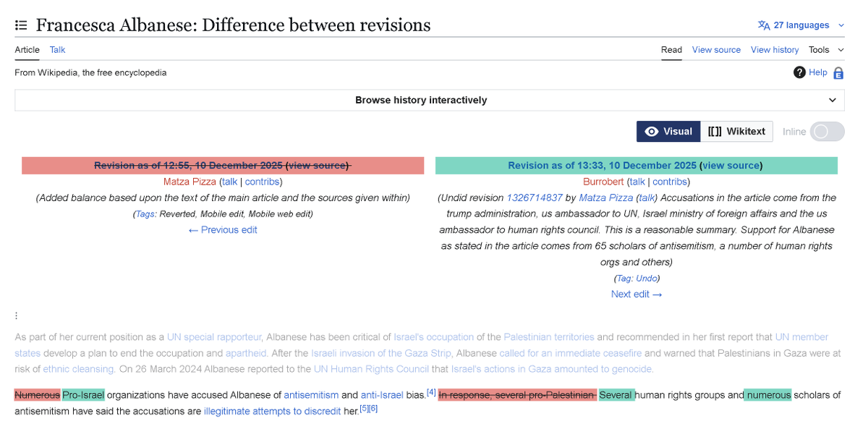The width and height of the screenshot is (868, 424).
Task: Open Burrobert's talk page
Action: point(637,182)
